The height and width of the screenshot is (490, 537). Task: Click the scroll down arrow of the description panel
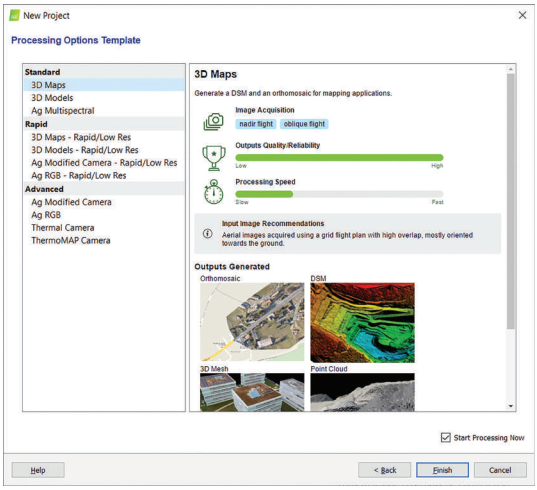click(511, 406)
